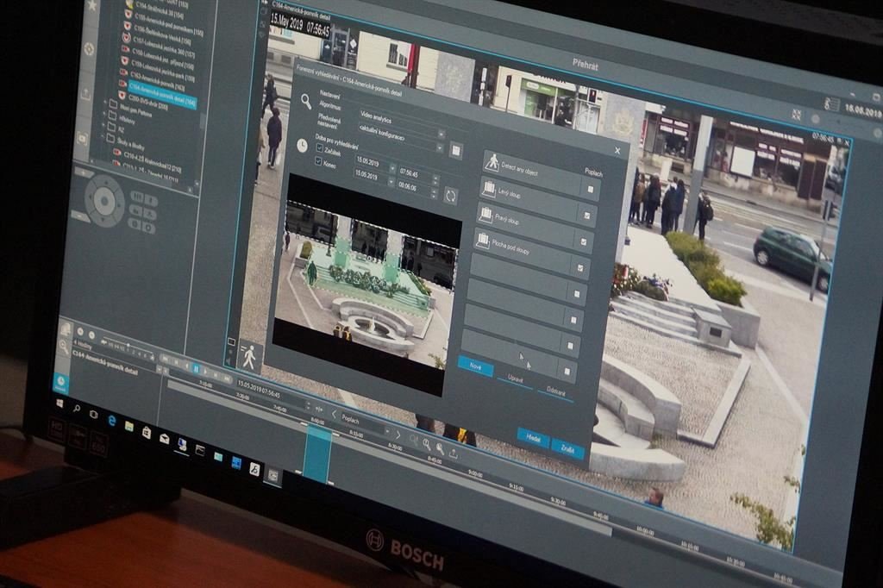The height and width of the screenshot is (588, 883).
Task: Select the C200-SVS-dvůr camera in the tree
Action: (148, 103)
